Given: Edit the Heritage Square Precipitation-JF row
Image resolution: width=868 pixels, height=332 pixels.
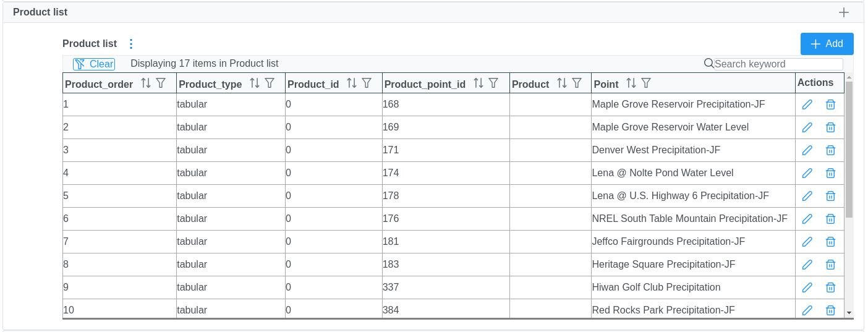Looking at the screenshot, I should click(807, 265).
